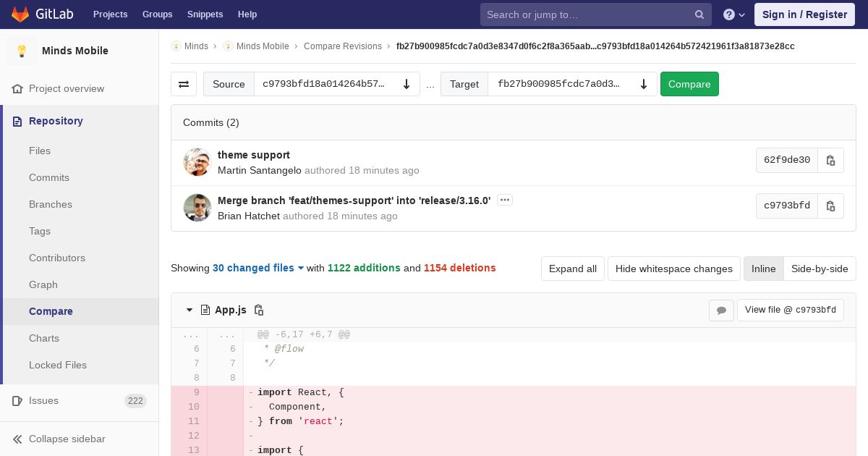Open the 'theme support' commit
868x456 pixels.
[254, 155]
